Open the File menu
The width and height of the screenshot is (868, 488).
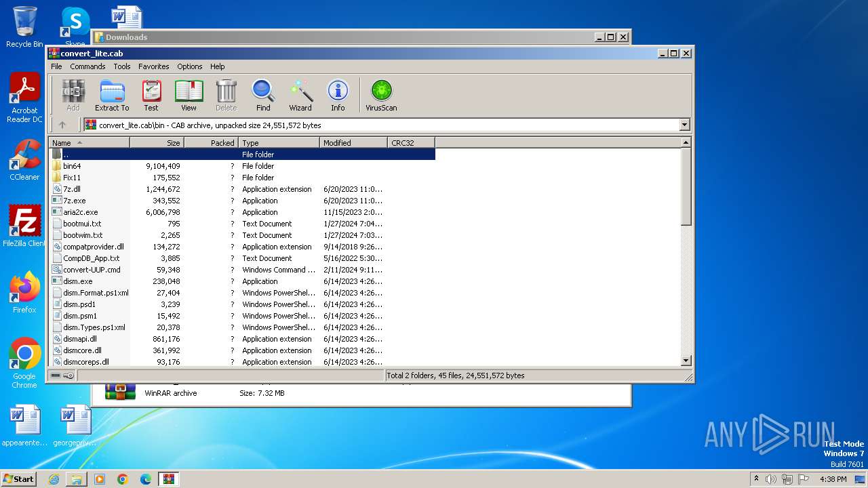(x=56, y=66)
